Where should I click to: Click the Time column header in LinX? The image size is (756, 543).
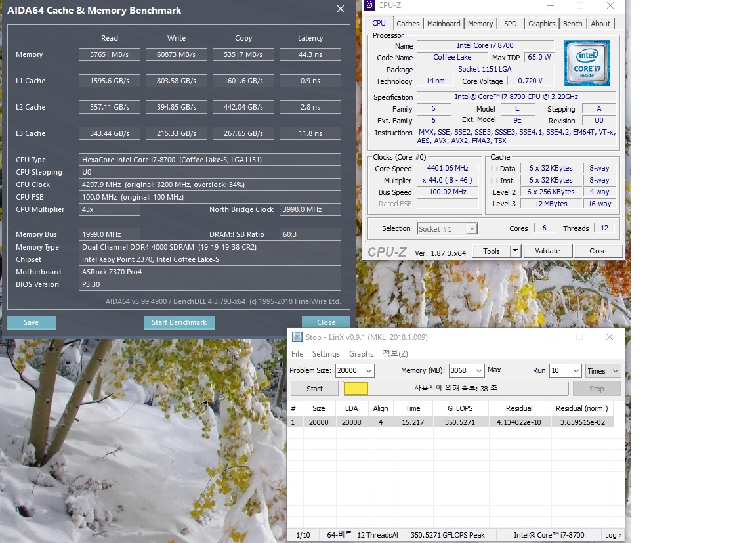click(413, 408)
